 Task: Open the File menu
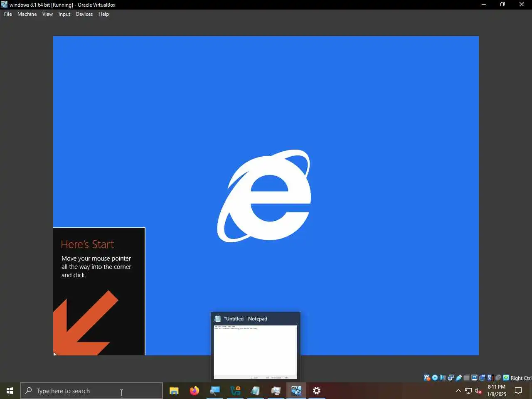(8, 14)
